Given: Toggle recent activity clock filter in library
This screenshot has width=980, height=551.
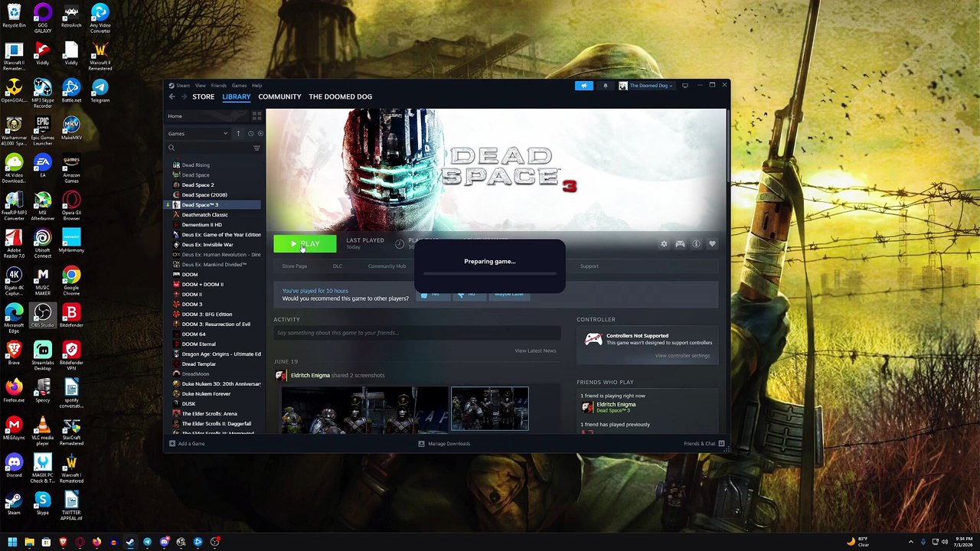Looking at the screenshot, I should [x=250, y=133].
